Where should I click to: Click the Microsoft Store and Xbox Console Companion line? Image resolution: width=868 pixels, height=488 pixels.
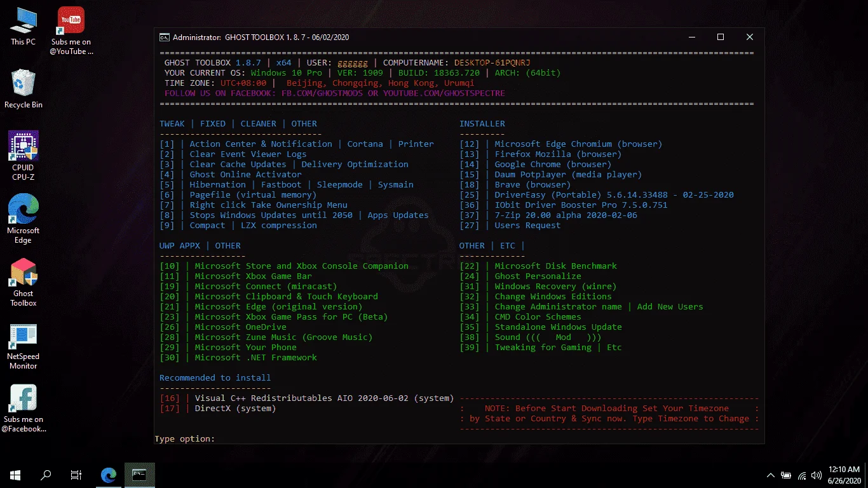(x=284, y=266)
